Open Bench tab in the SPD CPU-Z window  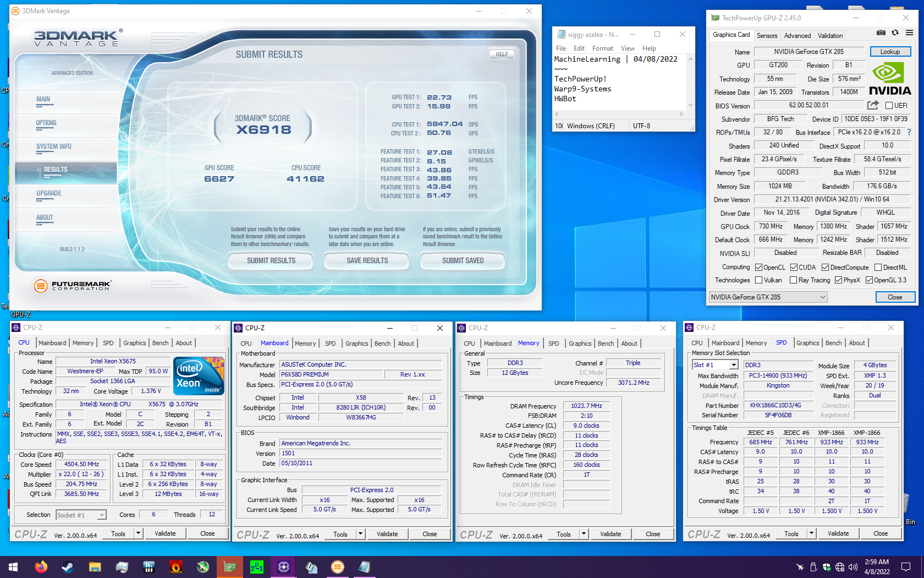833,343
